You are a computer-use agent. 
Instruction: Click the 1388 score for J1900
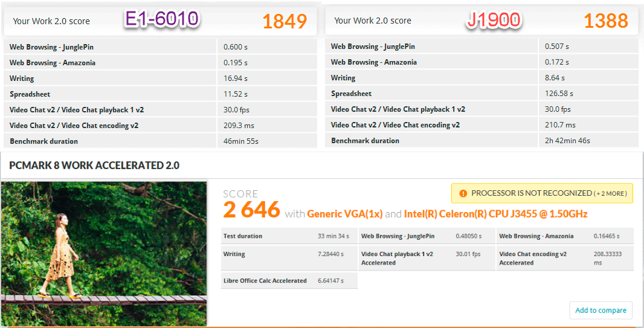(606, 21)
